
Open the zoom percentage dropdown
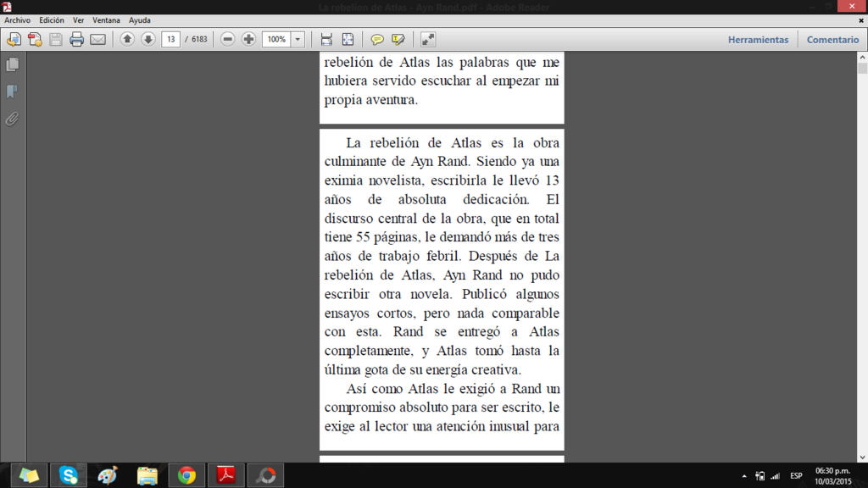click(298, 39)
